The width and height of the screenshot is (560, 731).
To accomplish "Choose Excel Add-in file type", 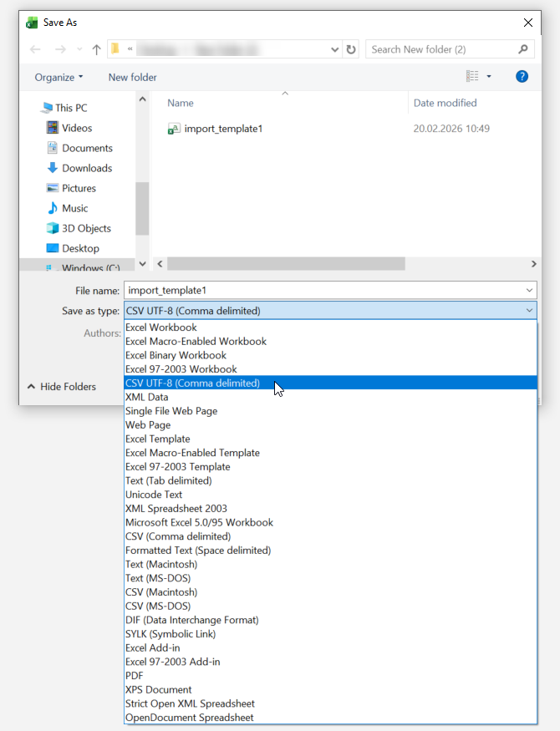I will [331, 648].
